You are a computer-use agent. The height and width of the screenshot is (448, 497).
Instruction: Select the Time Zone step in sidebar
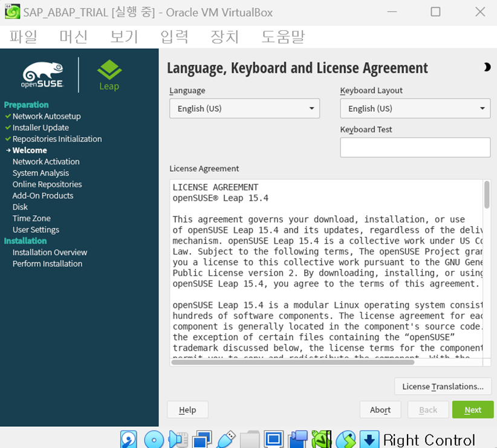[x=31, y=218]
